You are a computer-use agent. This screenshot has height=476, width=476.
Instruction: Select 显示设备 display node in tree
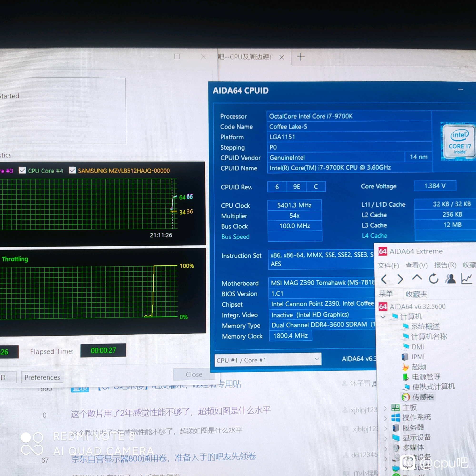point(417,437)
